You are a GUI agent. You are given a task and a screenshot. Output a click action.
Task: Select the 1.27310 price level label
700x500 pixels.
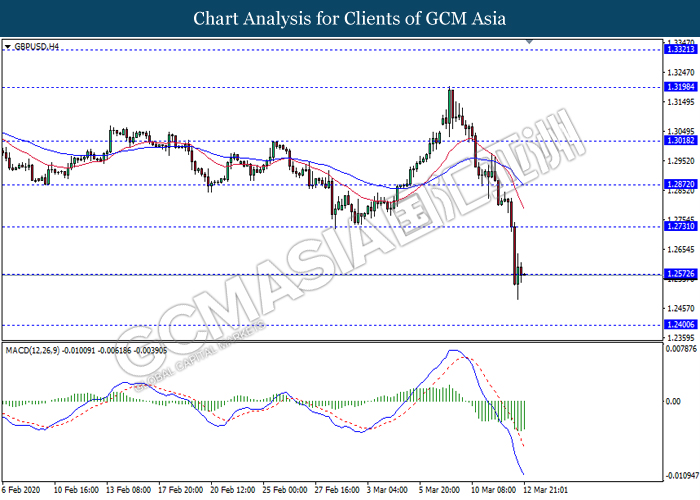681,226
